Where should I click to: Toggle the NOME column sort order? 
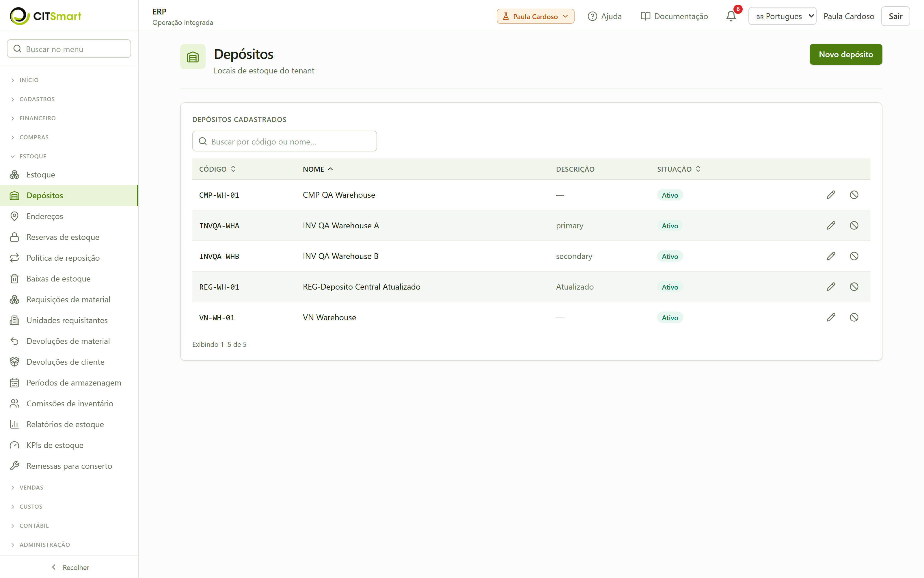318,169
